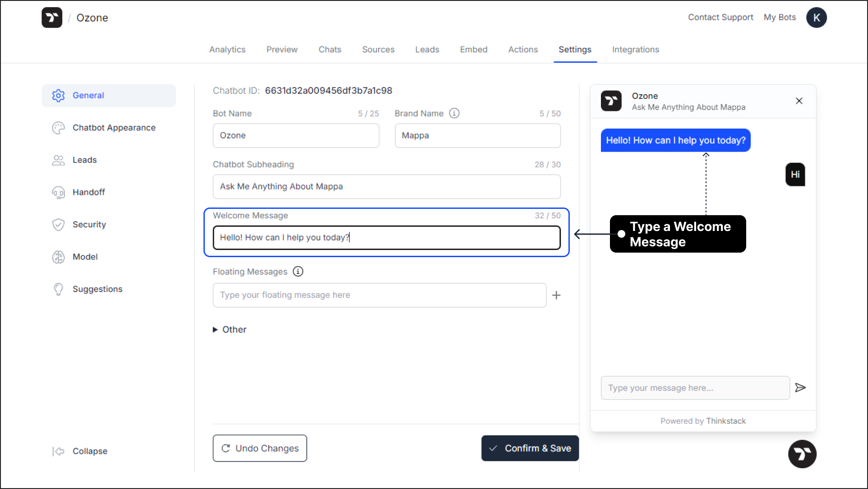
Task: Click the chatbot send message icon
Action: click(801, 388)
